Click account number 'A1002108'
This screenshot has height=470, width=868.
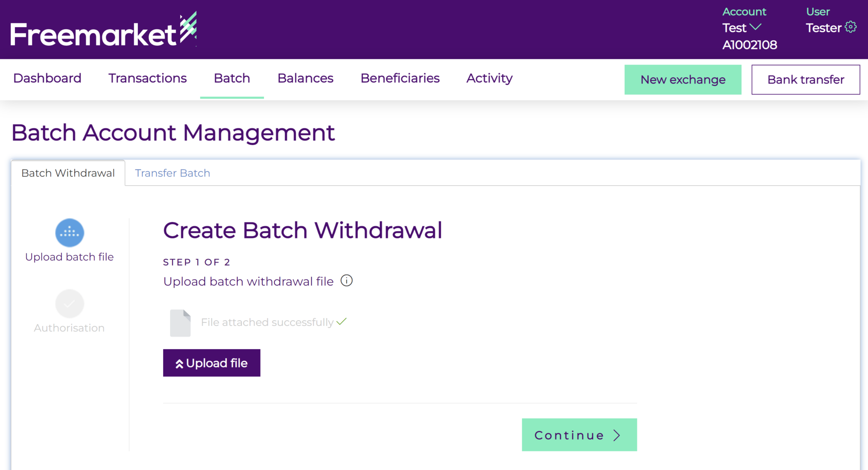coord(749,45)
